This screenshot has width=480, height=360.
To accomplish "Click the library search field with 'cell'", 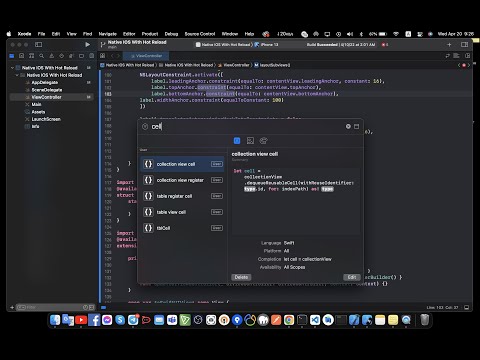I will click(x=247, y=126).
